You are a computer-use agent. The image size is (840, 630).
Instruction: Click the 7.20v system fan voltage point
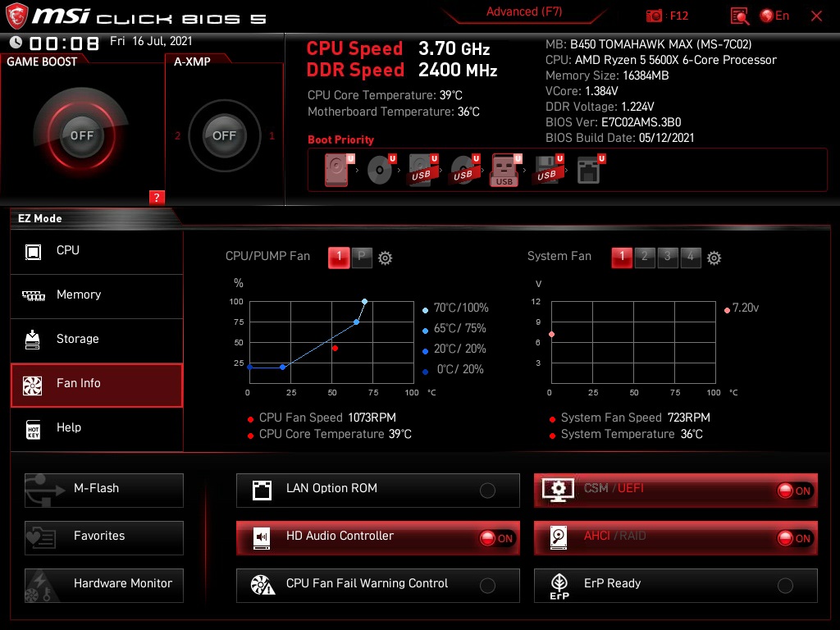[x=552, y=335]
